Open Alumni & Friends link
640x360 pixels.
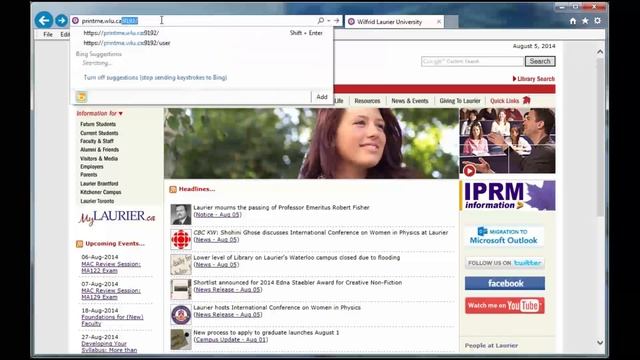100,150
